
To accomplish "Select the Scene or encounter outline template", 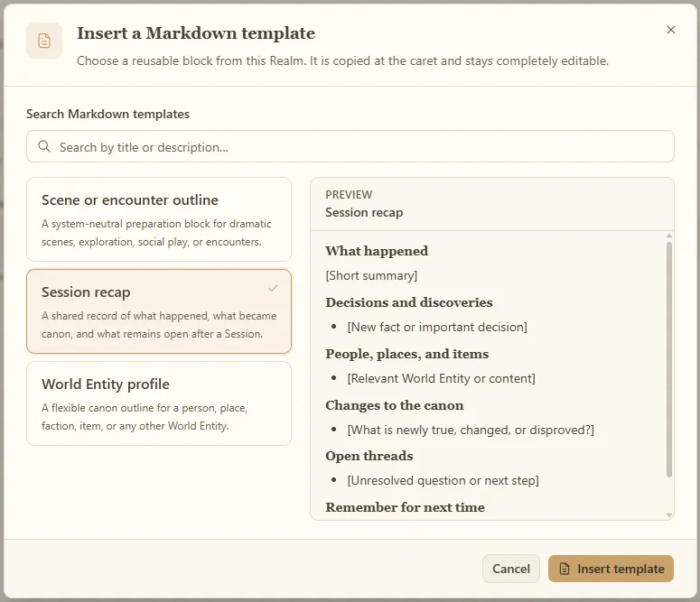I will click(x=159, y=219).
